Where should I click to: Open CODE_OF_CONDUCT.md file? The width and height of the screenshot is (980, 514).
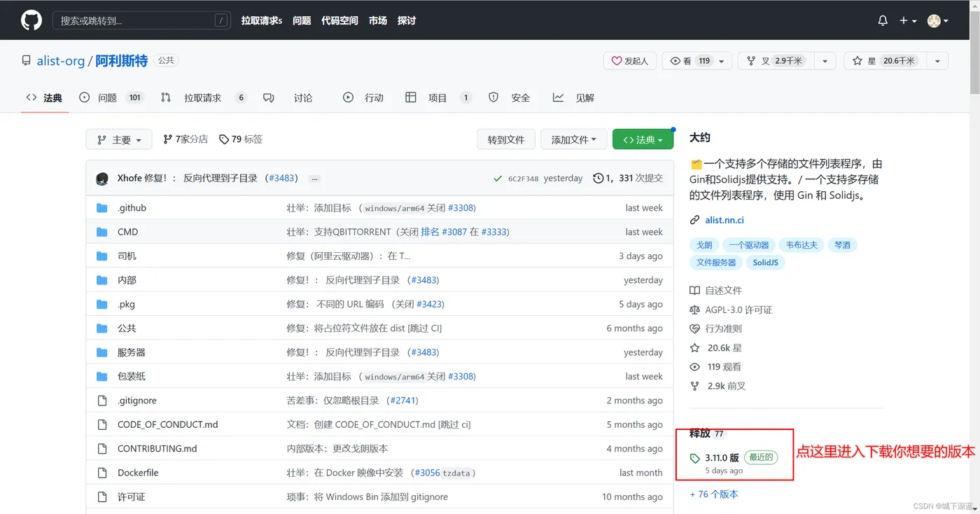[168, 424]
